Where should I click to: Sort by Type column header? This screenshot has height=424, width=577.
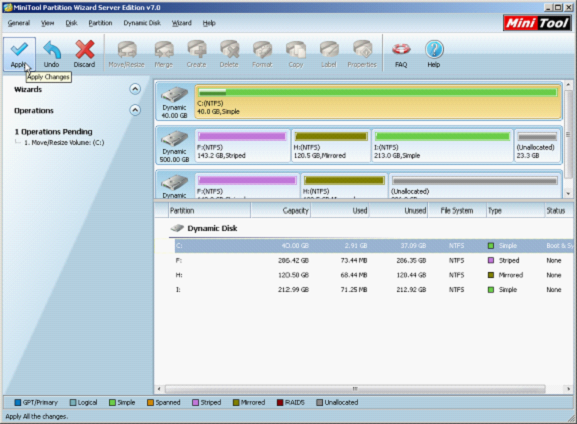click(515, 211)
